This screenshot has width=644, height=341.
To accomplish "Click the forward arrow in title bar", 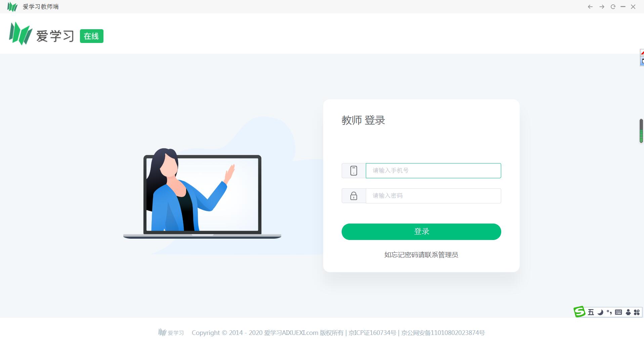I will [x=602, y=7].
